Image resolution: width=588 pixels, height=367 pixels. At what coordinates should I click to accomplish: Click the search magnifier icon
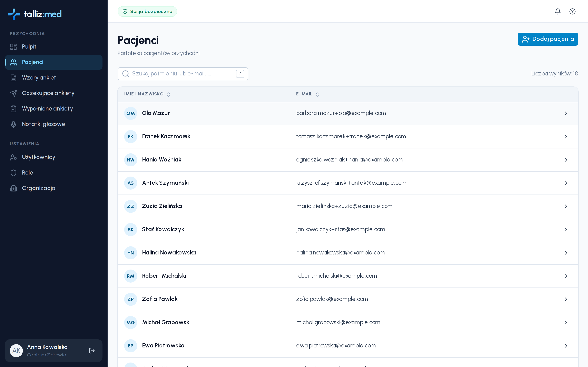click(126, 74)
